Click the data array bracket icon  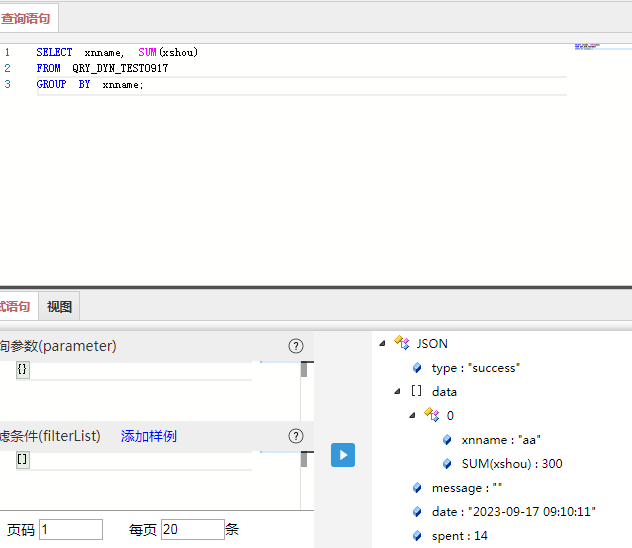click(417, 391)
